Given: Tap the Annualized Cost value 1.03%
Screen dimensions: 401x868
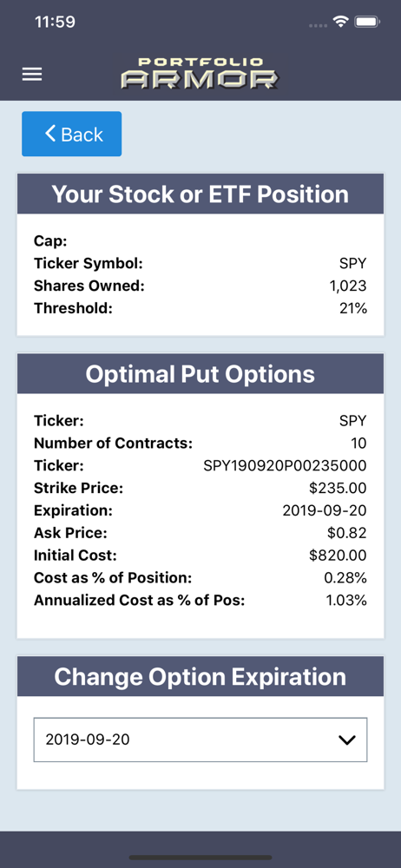Looking at the screenshot, I should tap(345, 600).
